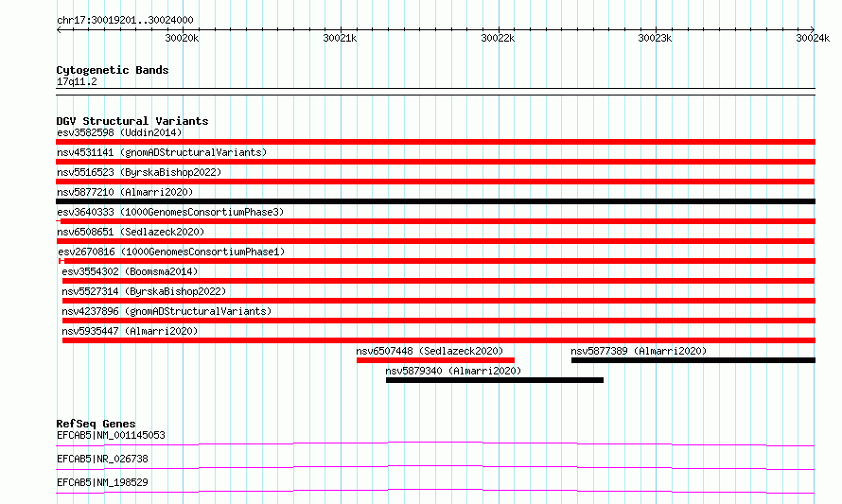Click the red bar under nsv6508651
Image resolution: width=842 pixels, height=504 pixels.
[x=435, y=241]
